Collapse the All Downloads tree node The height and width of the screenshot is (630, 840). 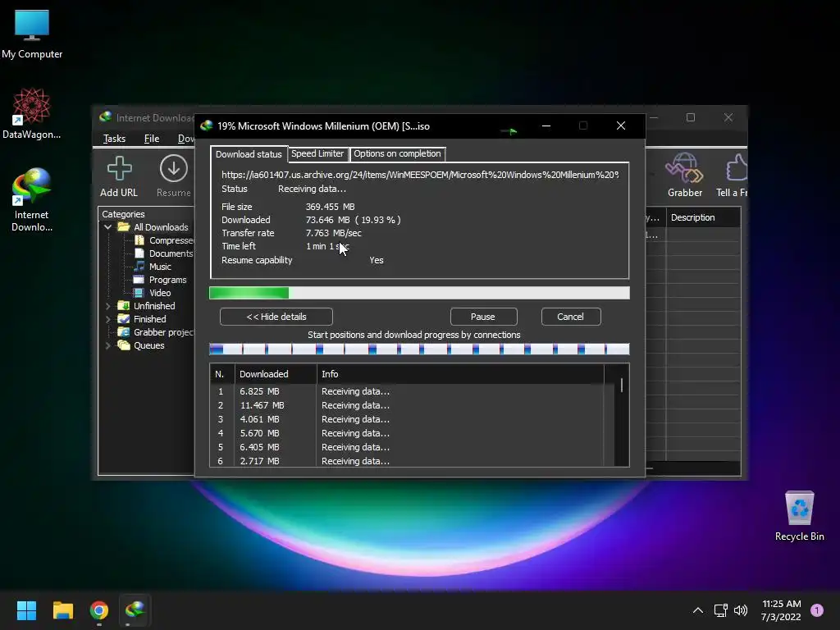[x=107, y=227]
